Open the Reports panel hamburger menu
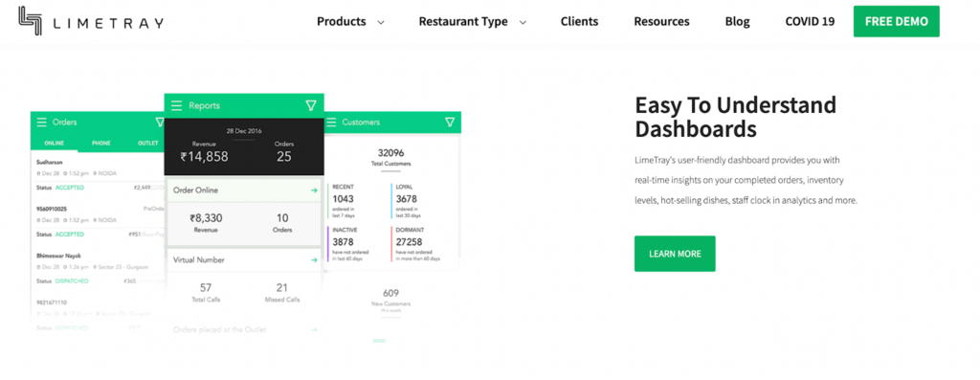 point(177,105)
